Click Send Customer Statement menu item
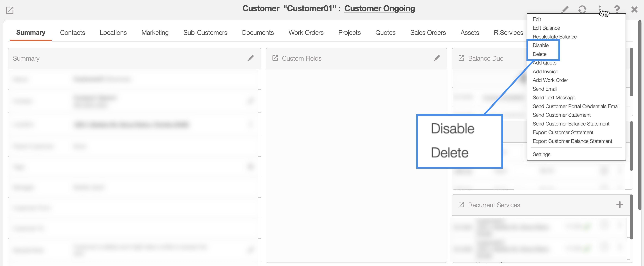This screenshot has height=266, width=644. (561, 115)
